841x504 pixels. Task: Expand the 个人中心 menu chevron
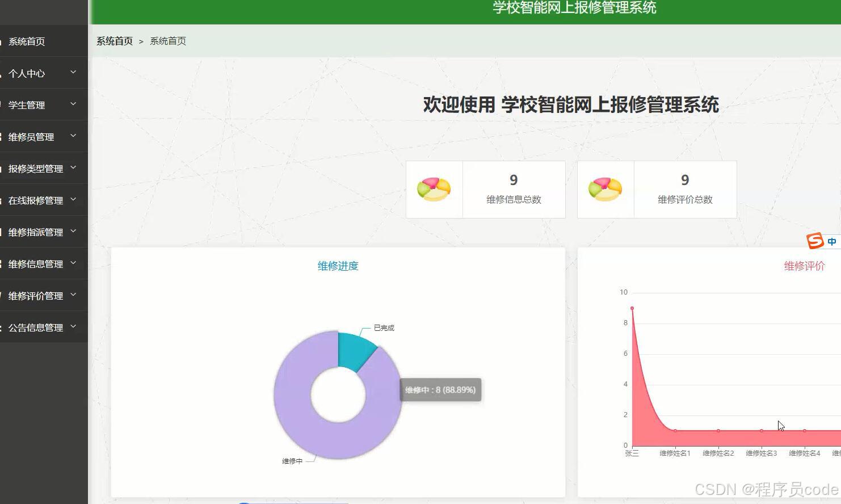[x=73, y=73]
